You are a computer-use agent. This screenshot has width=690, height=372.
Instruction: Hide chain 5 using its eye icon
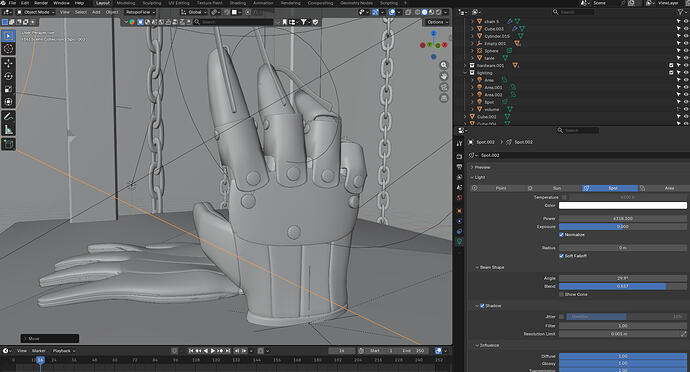click(x=686, y=22)
